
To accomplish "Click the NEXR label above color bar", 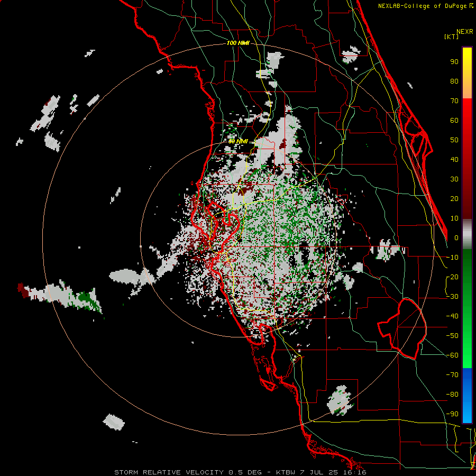I will (x=465, y=32).
